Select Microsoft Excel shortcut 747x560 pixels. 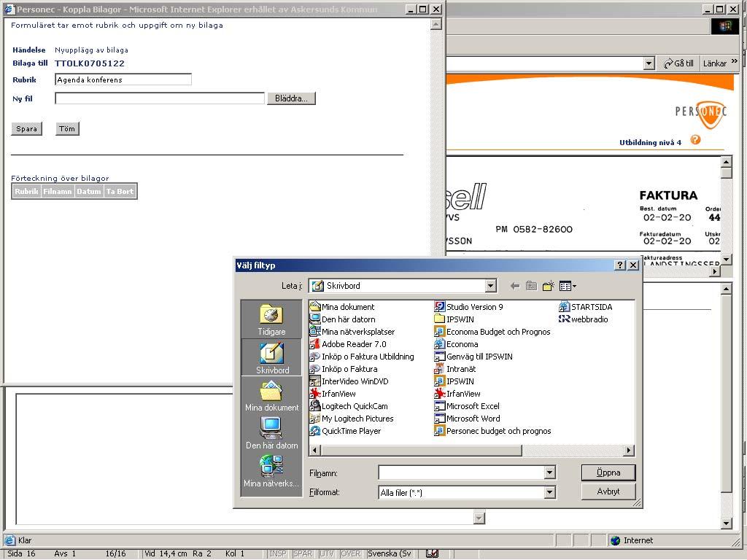click(468, 405)
